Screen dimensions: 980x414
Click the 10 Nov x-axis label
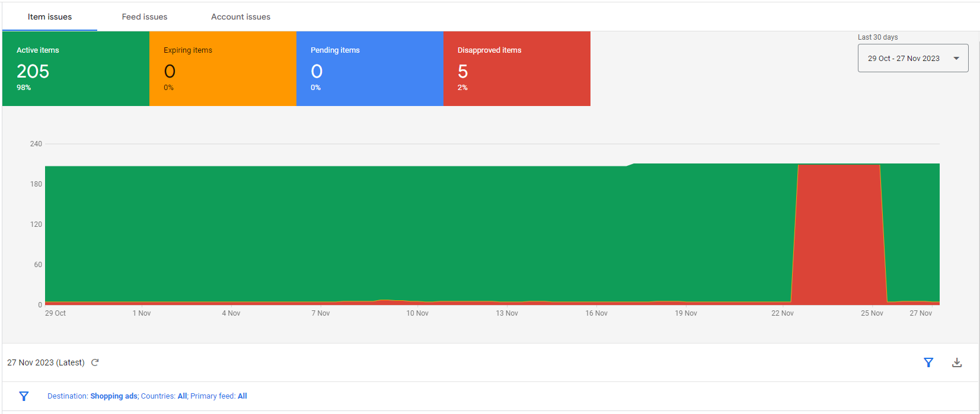point(417,313)
